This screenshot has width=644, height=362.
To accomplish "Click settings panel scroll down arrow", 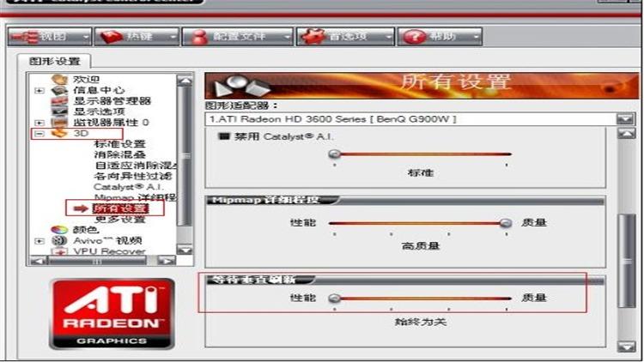I will coord(626,347).
